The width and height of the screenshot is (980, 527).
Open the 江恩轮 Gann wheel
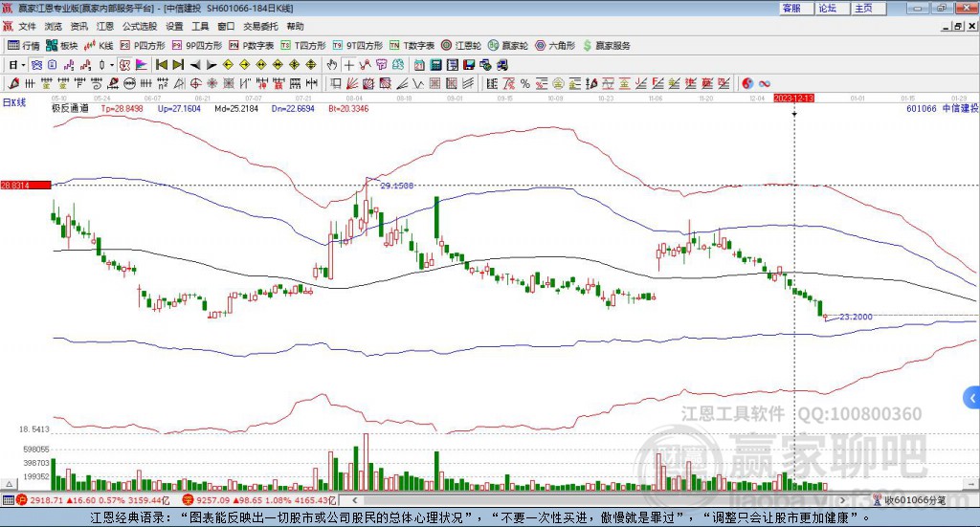coord(461,46)
